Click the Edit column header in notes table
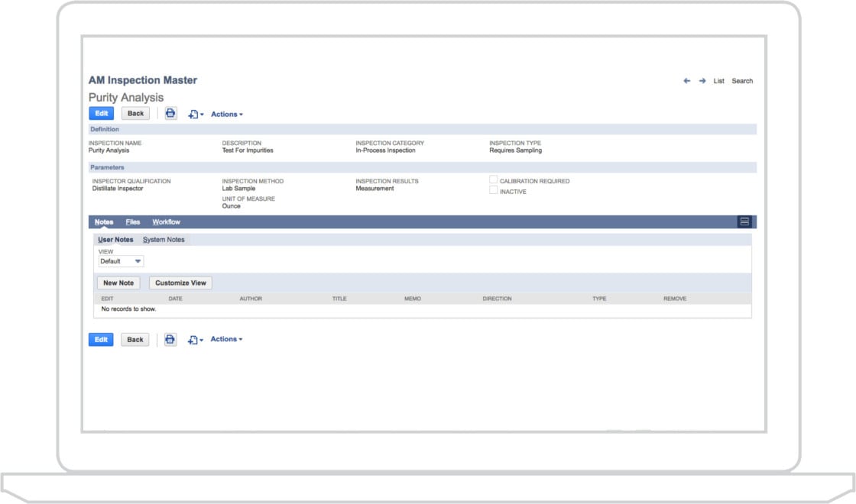The height and width of the screenshot is (504, 856). [x=107, y=299]
